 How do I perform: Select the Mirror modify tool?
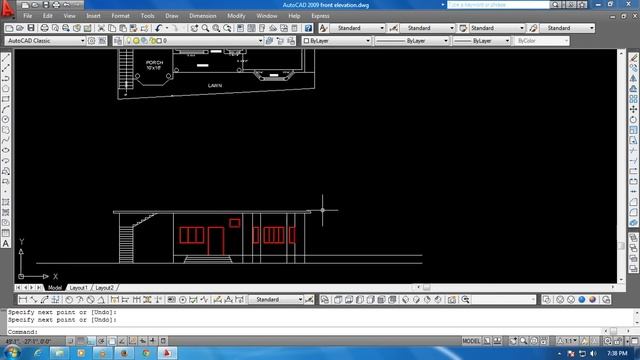click(633, 78)
